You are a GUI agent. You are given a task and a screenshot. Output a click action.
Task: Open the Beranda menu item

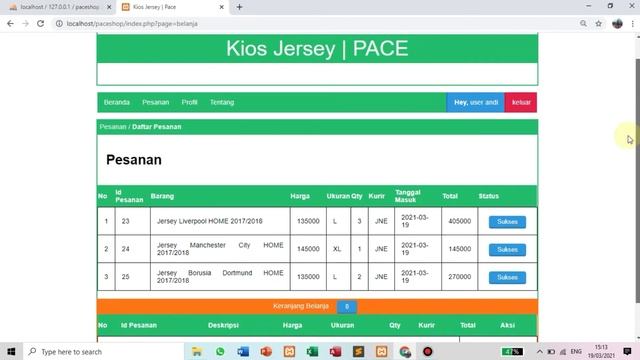click(x=117, y=102)
